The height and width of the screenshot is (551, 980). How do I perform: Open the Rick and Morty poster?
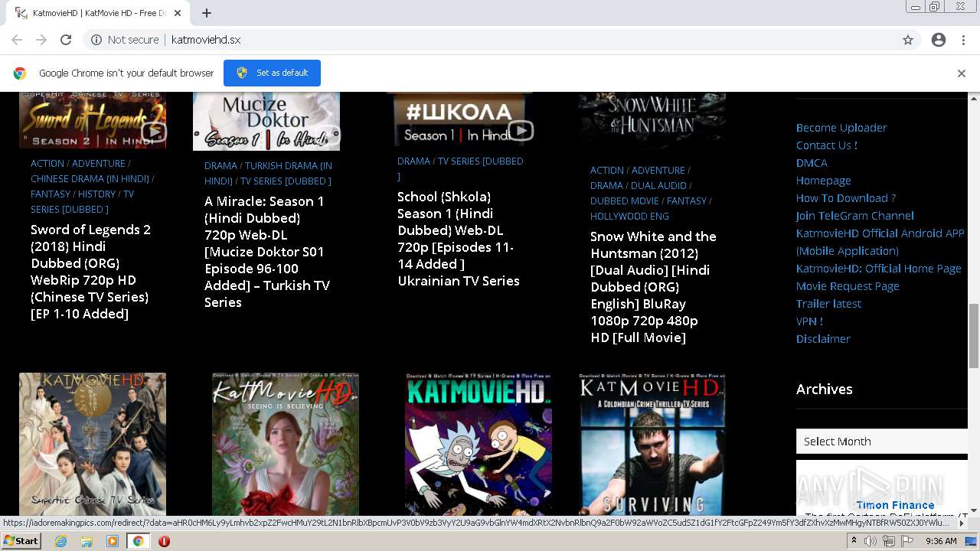pyautogui.click(x=479, y=444)
